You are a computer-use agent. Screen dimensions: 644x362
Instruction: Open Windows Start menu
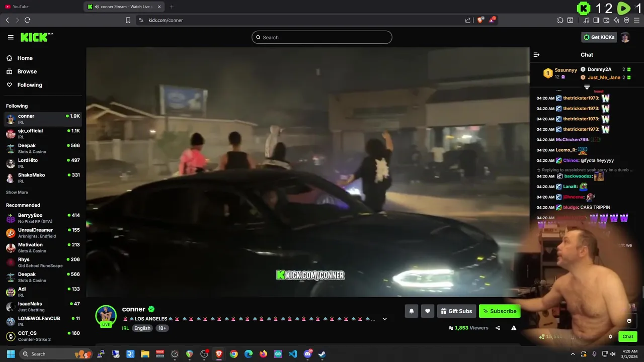[11, 354]
